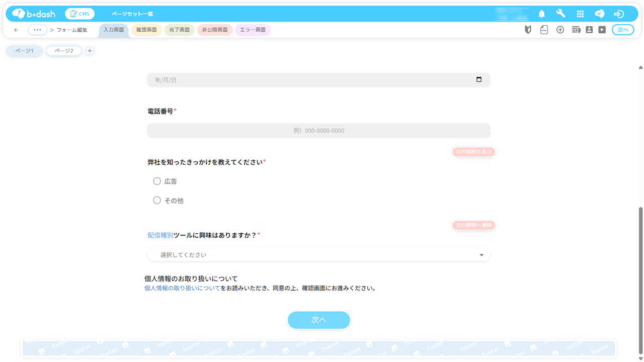
Task: Open the notifications bell
Action: pyautogui.click(x=541, y=14)
